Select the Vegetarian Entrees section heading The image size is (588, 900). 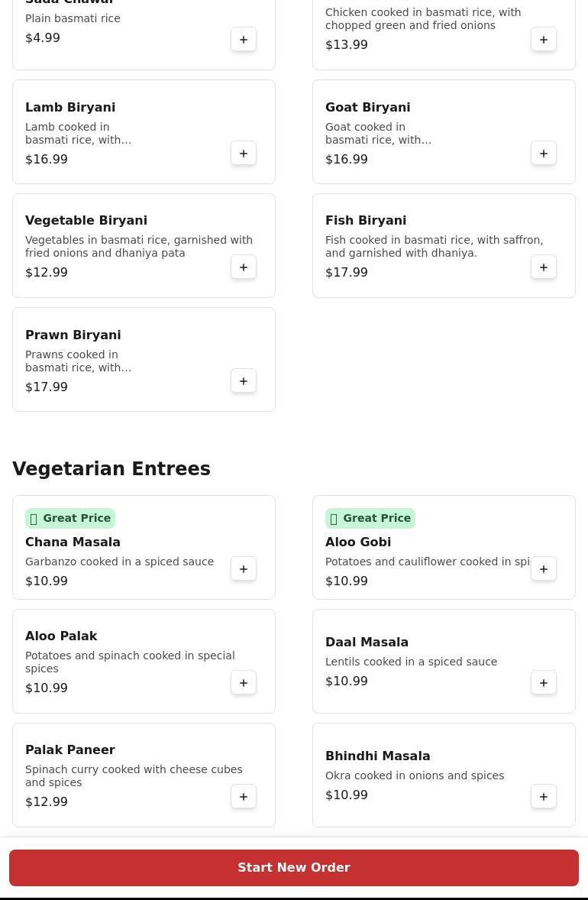pyautogui.click(x=111, y=469)
